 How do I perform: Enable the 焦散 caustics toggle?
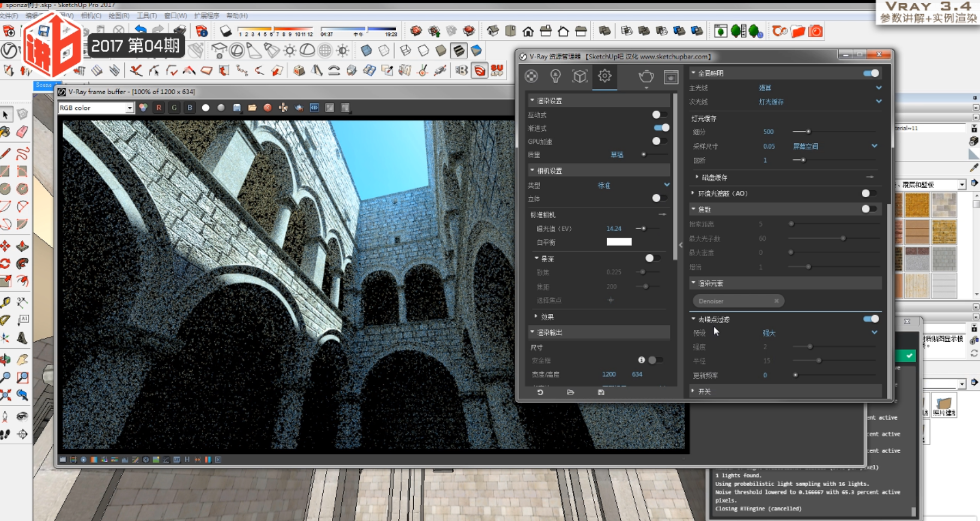(x=868, y=209)
